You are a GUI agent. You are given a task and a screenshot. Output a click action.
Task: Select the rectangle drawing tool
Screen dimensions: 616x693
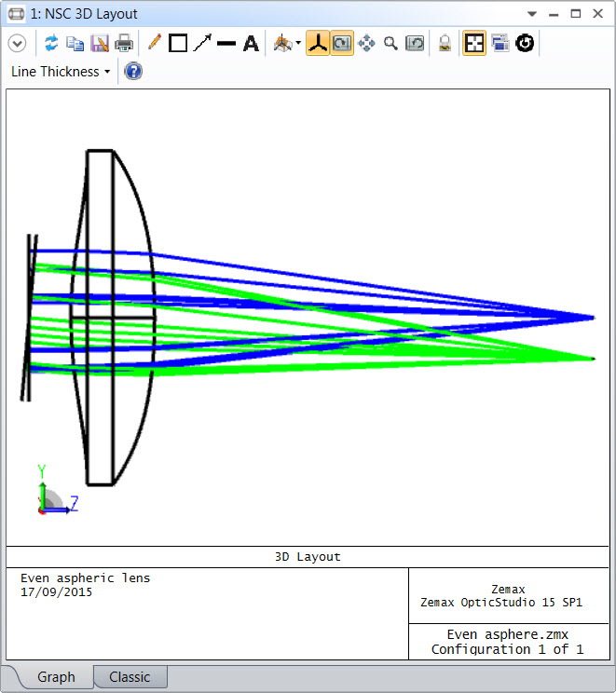(x=178, y=43)
